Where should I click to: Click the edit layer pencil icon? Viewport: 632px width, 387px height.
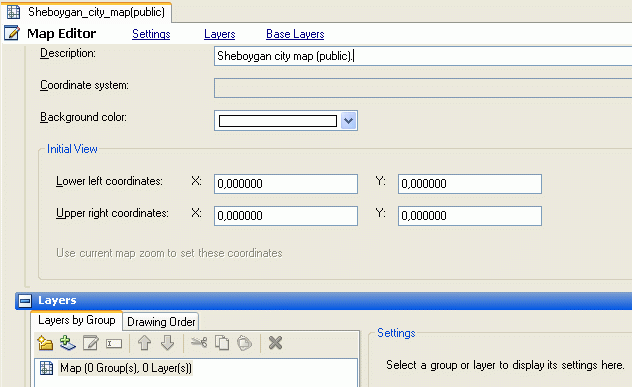[91, 343]
